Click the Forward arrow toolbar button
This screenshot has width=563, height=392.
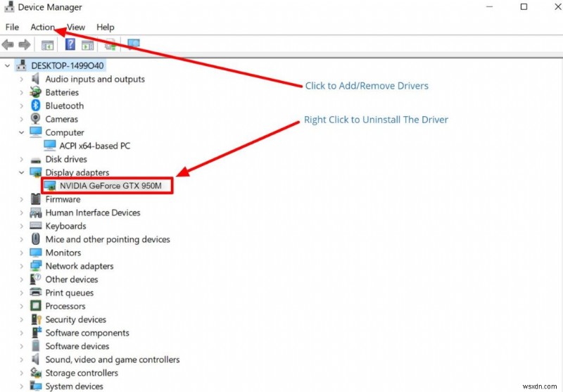click(x=24, y=45)
